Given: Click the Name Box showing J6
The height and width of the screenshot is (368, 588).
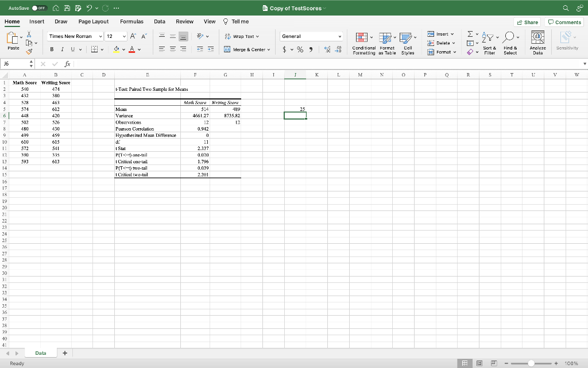Looking at the screenshot, I should (15, 64).
